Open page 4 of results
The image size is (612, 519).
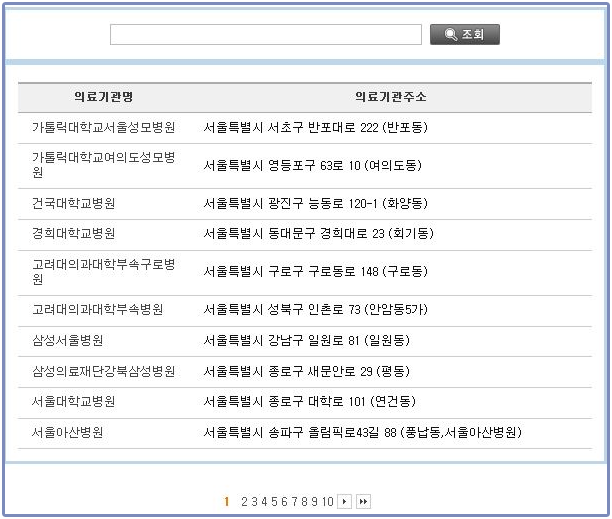265,501
